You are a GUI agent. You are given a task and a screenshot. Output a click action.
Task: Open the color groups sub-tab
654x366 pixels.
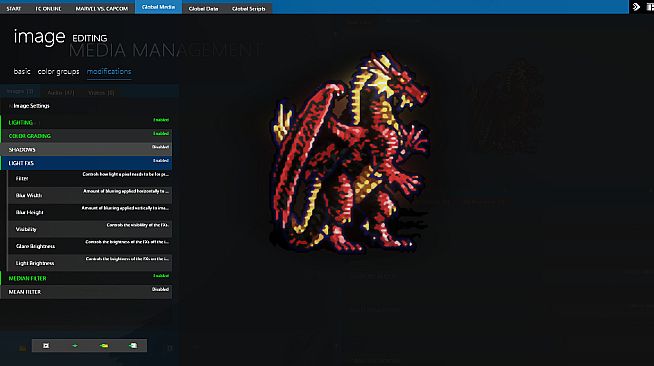pos(58,71)
